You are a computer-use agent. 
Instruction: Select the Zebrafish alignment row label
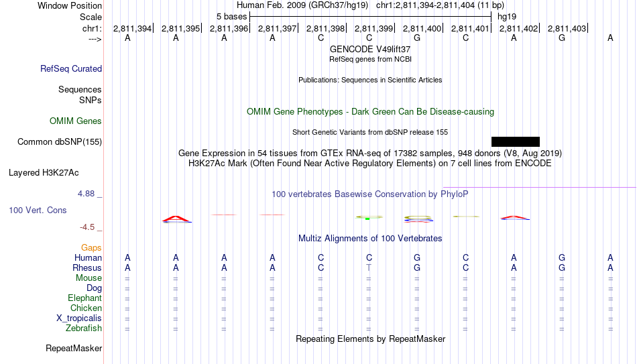pyautogui.click(x=84, y=328)
